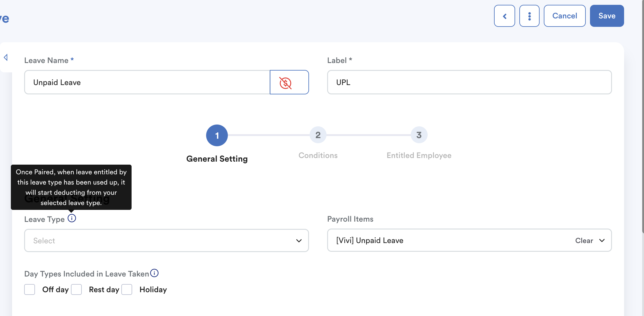The width and height of the screenshot is (644, 316).
Task: Edit the Label field 'UPL'
Action: (469, 82)
